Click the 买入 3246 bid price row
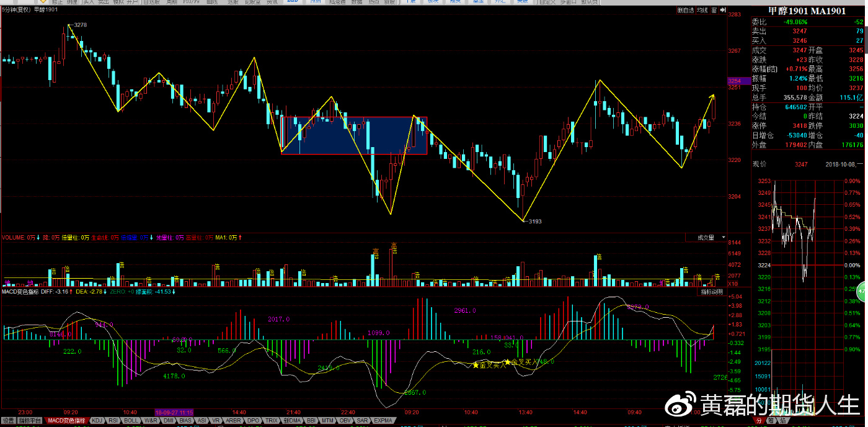 pyautogui.click(x=807, y=40)
